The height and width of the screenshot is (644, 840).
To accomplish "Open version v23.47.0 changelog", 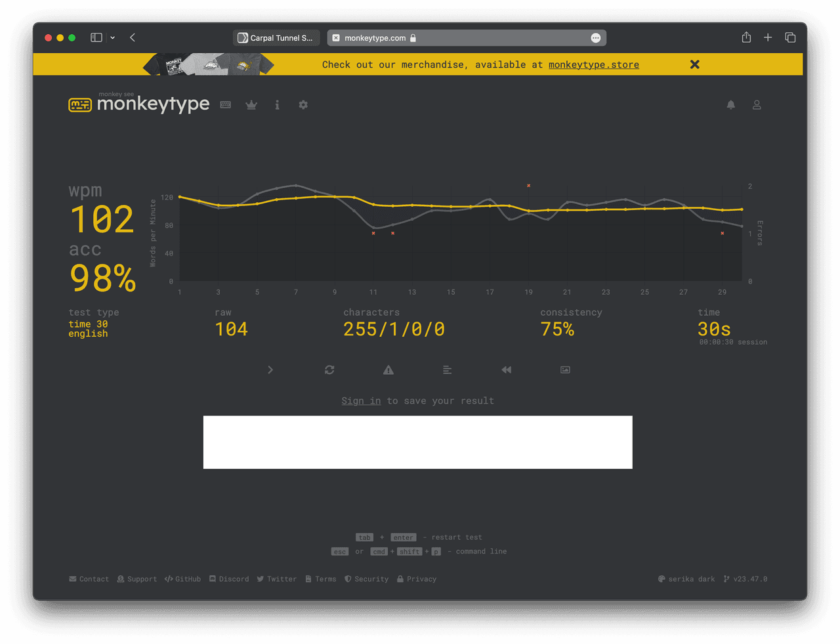I will point(745,579).
